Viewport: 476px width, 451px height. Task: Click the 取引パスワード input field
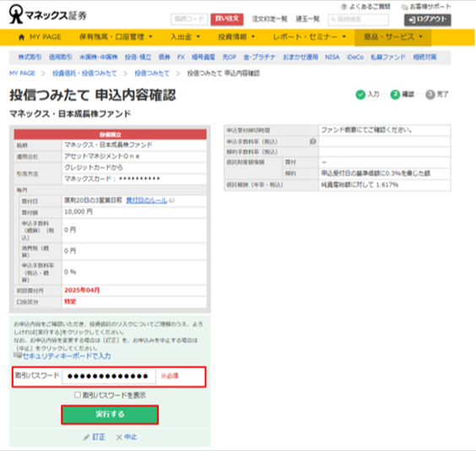click(109, 377)
